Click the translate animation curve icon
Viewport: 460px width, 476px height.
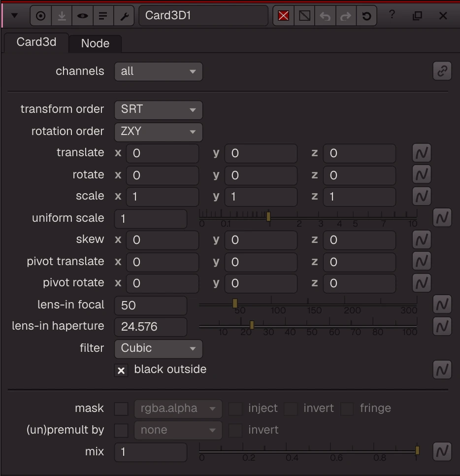(x=422, y=153)
